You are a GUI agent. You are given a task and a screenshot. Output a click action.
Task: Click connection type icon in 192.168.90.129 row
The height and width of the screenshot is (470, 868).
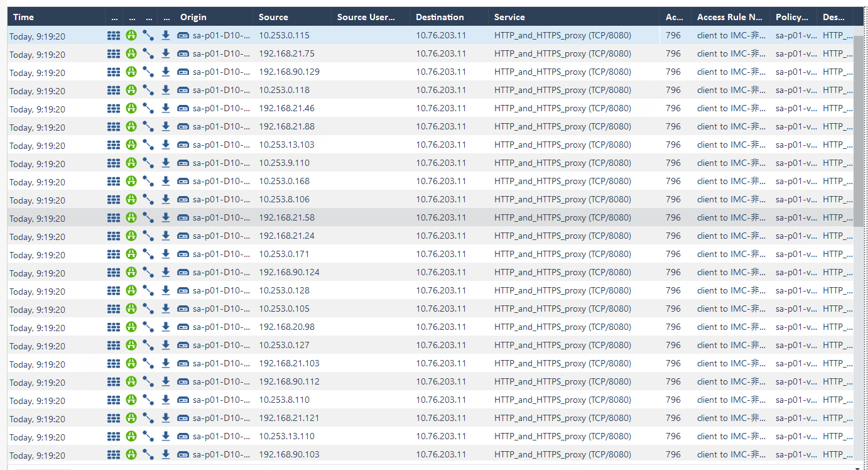point(148,72)
